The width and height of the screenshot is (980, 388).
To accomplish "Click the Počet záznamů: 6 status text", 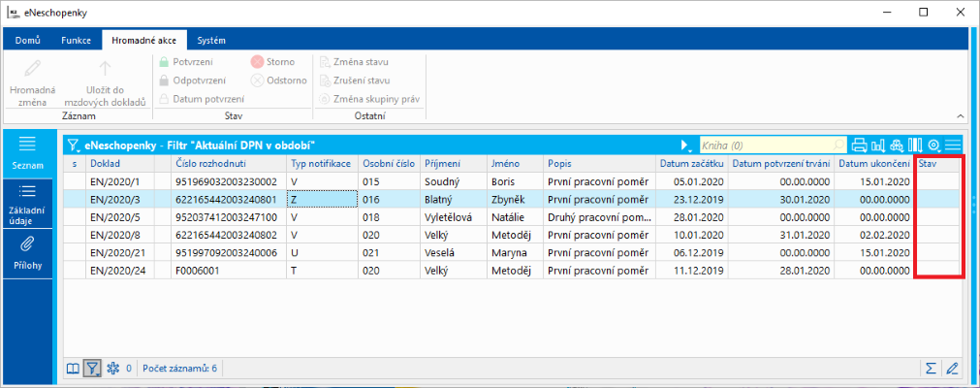I will tap(180, 369).
